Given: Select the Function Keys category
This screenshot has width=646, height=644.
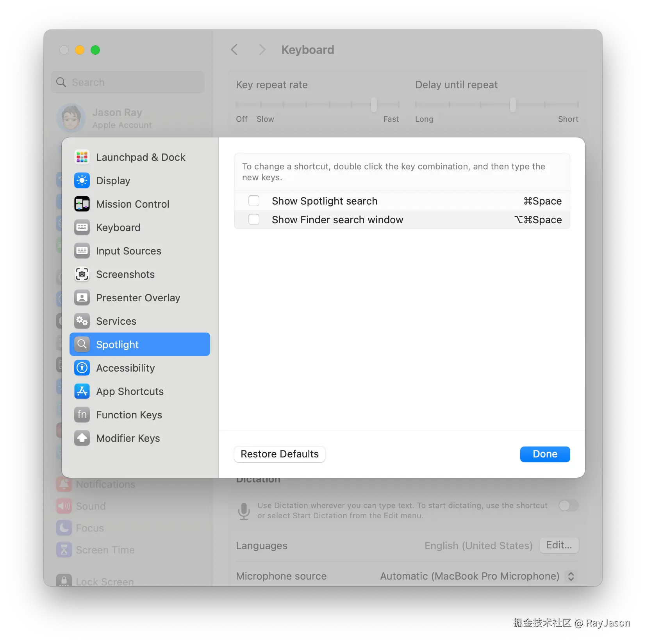Looking at the screenshot, I should pyautogui.click(x=140, y=415).
